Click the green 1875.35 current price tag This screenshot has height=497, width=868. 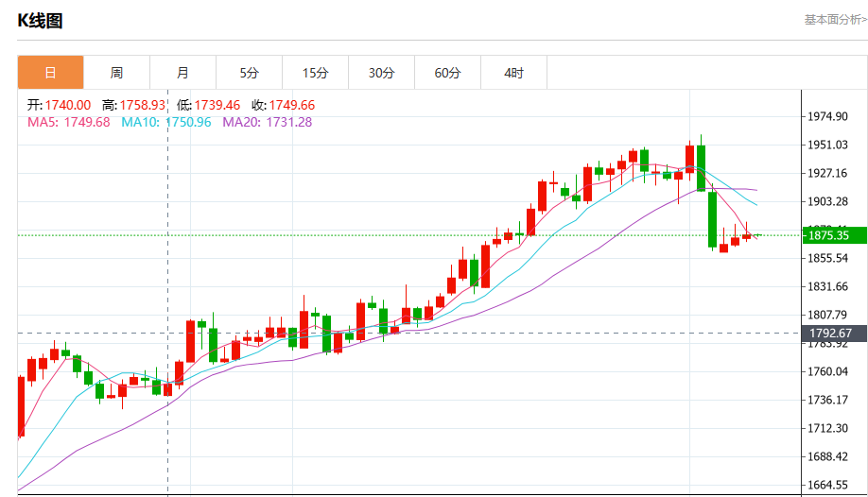[827, 235]
